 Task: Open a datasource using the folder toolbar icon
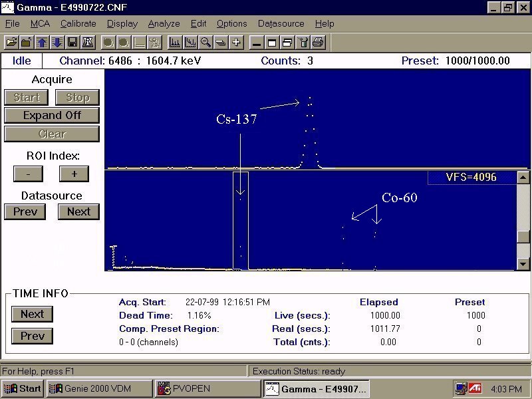(x=11, y=42)
